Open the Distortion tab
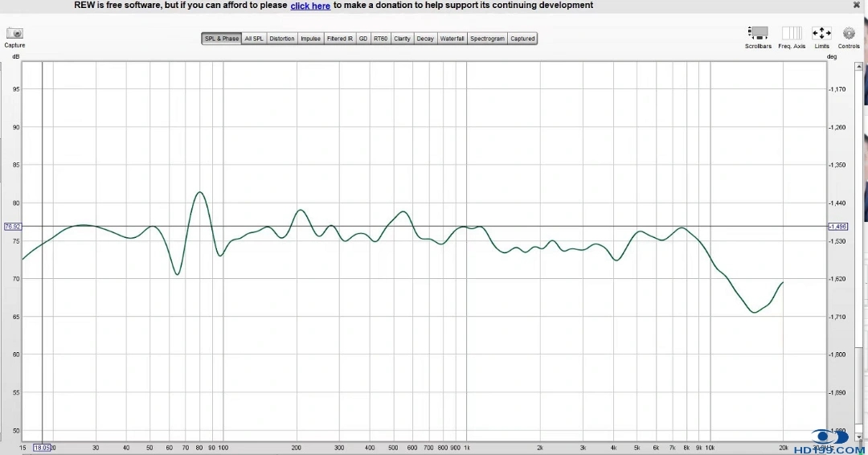Screen dimensions: 868x455 (281, 39)
